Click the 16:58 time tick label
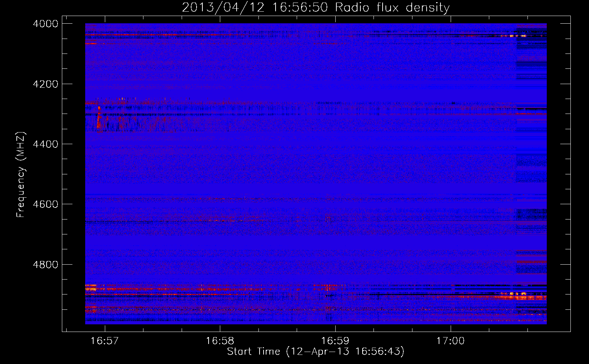Viewport: 589px width, 364px height. pyautogui.click(x=220, y=341)
